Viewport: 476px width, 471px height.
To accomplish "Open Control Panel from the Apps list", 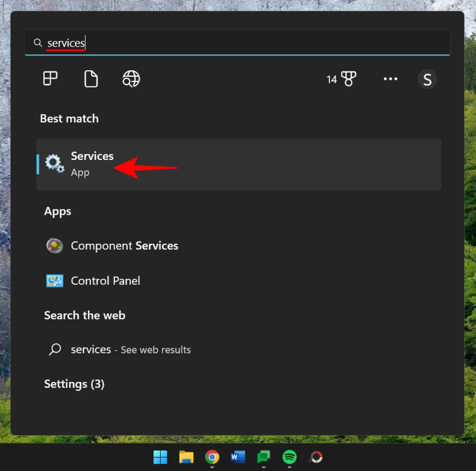I will click(x=105, y=281).
